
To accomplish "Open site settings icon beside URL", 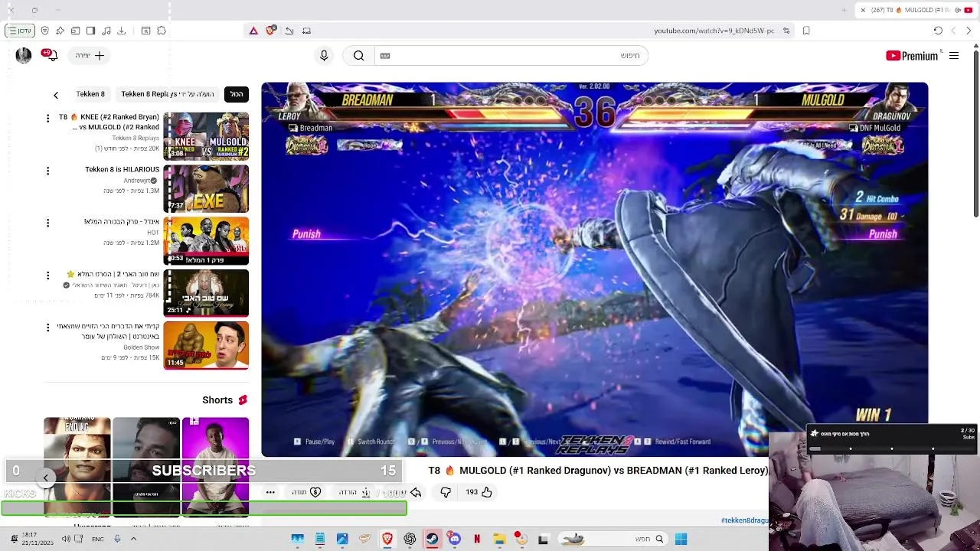I will [786, 31].
